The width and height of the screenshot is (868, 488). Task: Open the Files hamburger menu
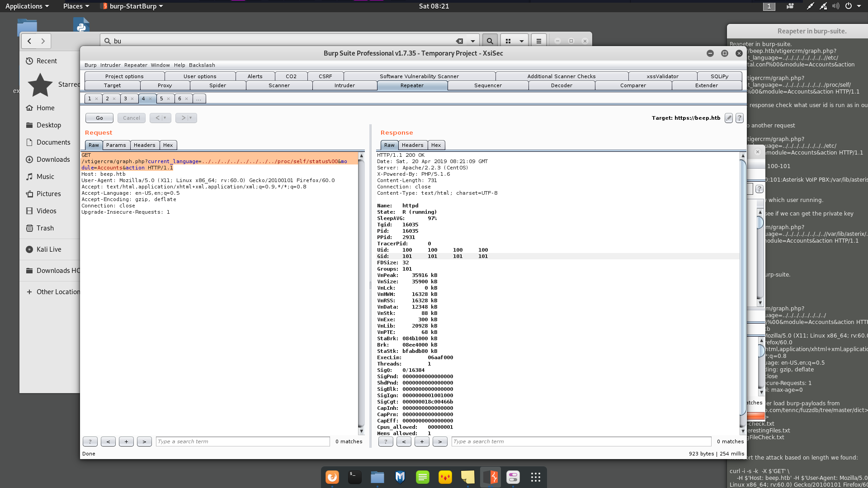tap(538, 41)
